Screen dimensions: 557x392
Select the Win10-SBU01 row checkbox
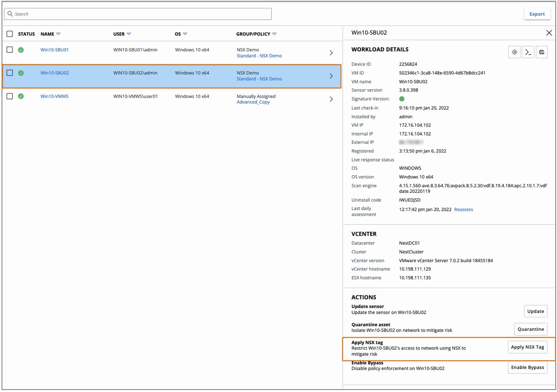[10, 50]
